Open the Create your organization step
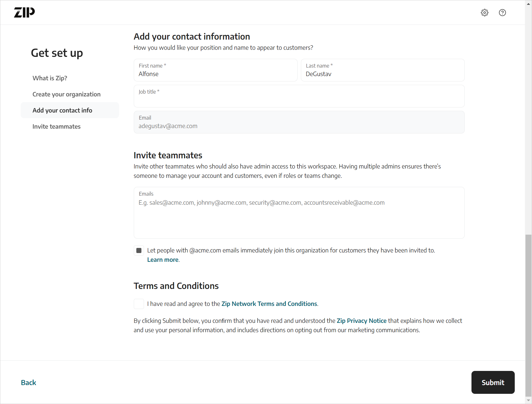The image size is (532, 404). 66,94
